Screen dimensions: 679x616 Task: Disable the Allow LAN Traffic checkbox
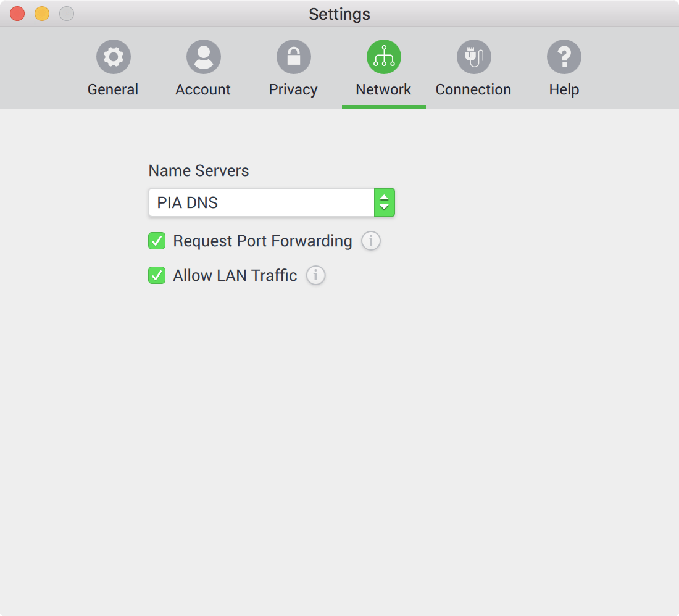coord(157,275)
